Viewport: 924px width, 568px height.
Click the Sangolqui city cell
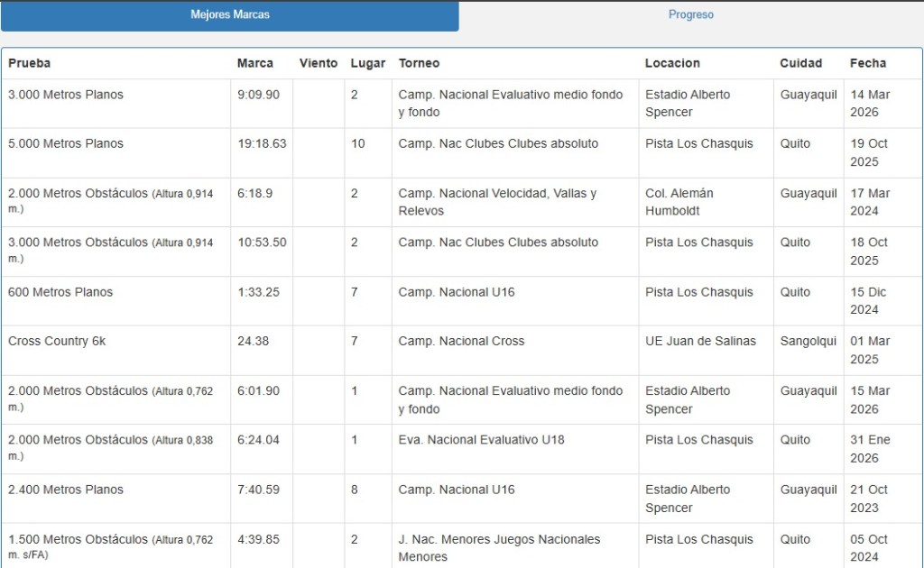pos(808,342)
